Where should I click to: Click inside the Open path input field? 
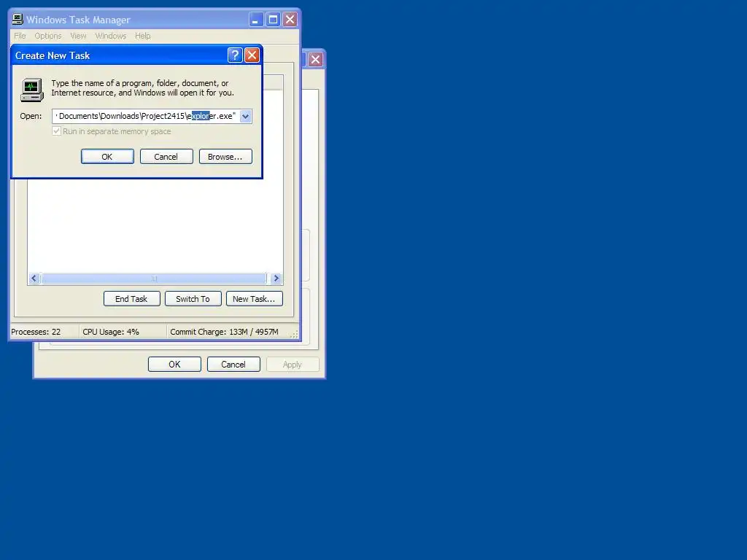click(146, 116)
